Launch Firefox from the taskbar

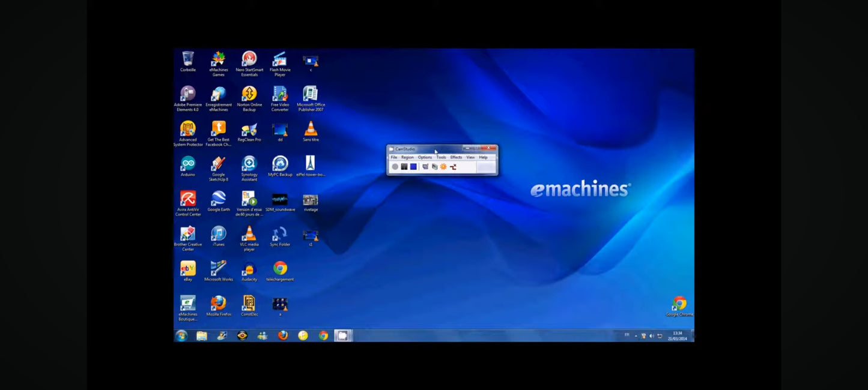[281, 335]
